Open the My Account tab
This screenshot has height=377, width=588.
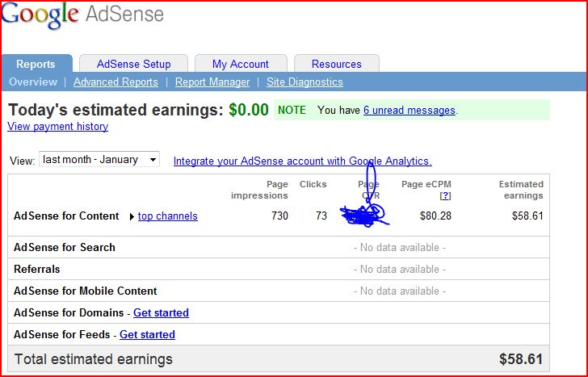(241, 64)
